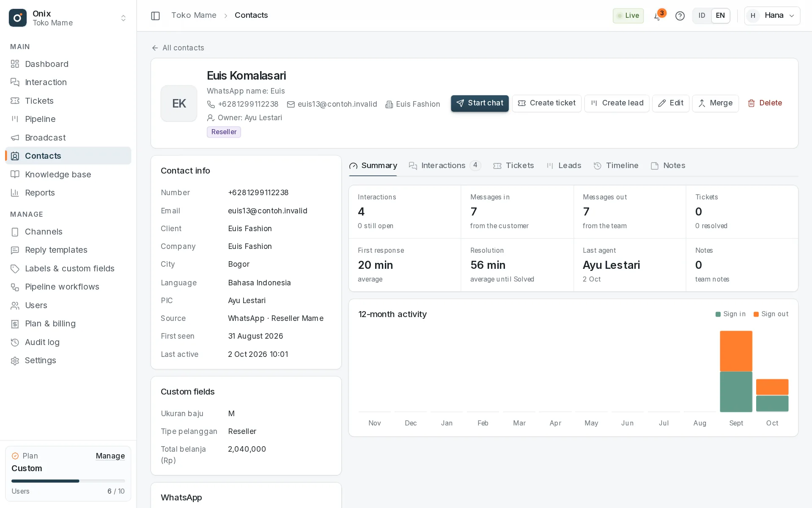This screenshot has width=812, height=508.
Task: Click the Create lead button
Action: click(617, 103)
